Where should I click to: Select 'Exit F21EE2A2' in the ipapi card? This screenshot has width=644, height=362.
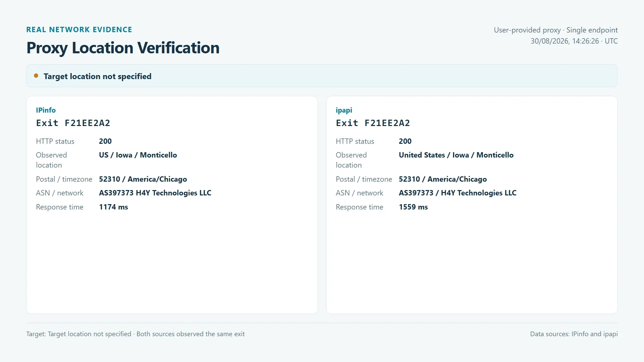coord(373,123)
